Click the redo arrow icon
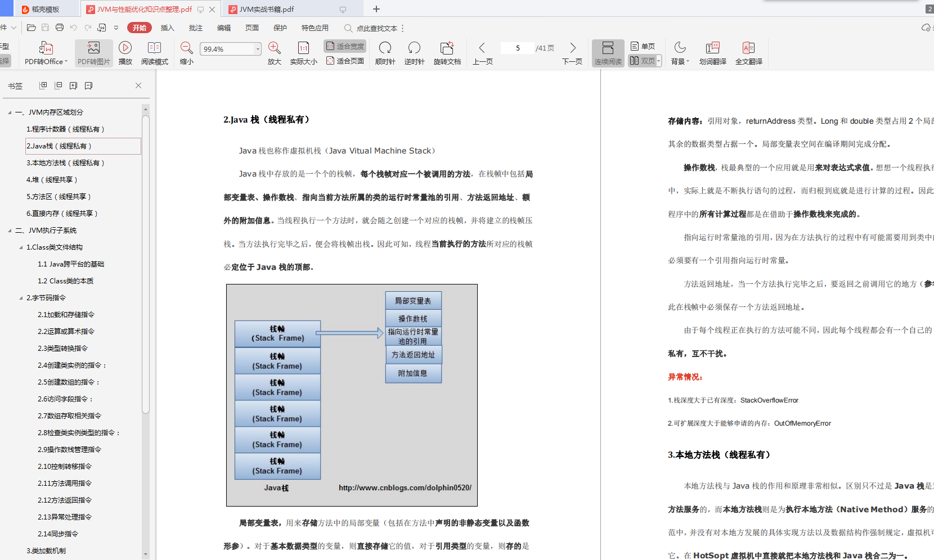Screen dimensions: 934x560 [88, 28]
